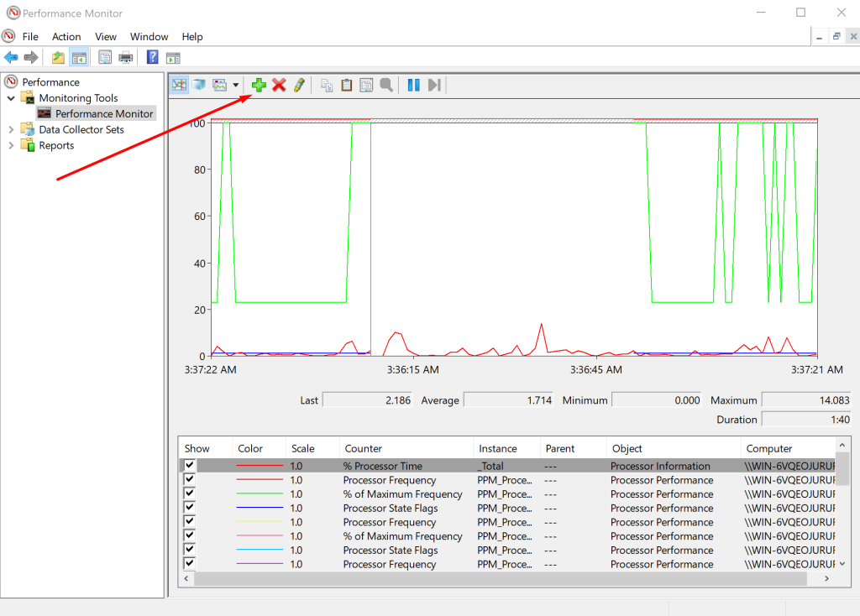Expand the Reports tree node
The width and height of the screenshot is (860, 616).
click(x=11, y=146)
